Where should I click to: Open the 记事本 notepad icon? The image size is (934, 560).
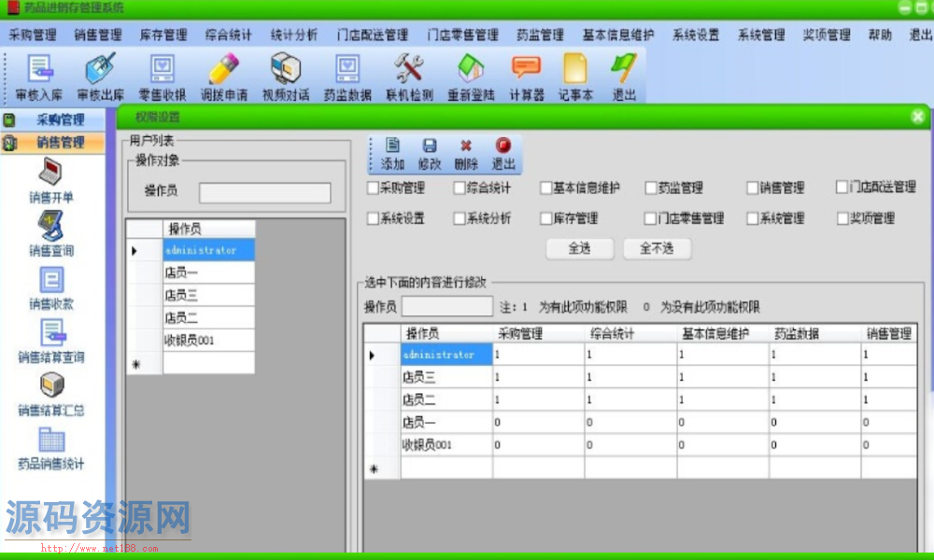(575, 77)
